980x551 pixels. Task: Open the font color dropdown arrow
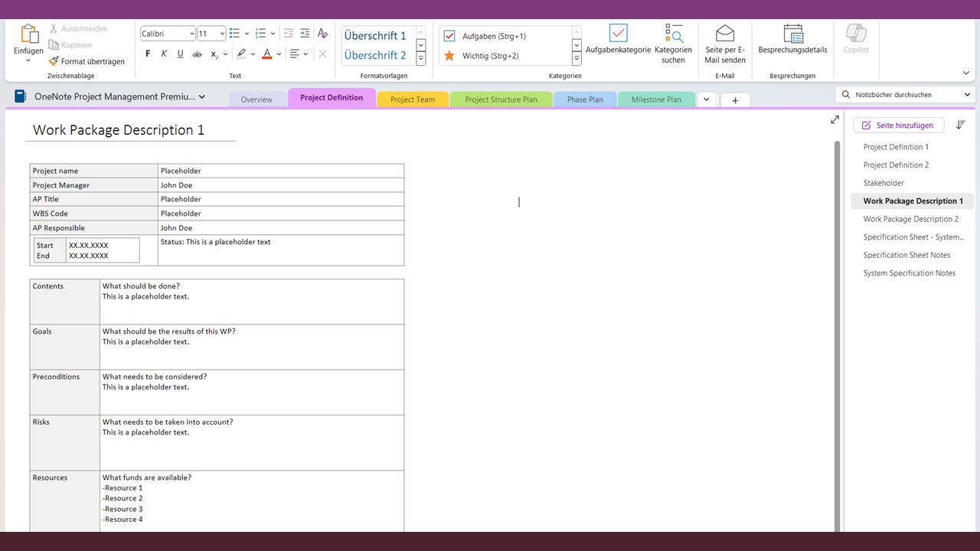279,54
